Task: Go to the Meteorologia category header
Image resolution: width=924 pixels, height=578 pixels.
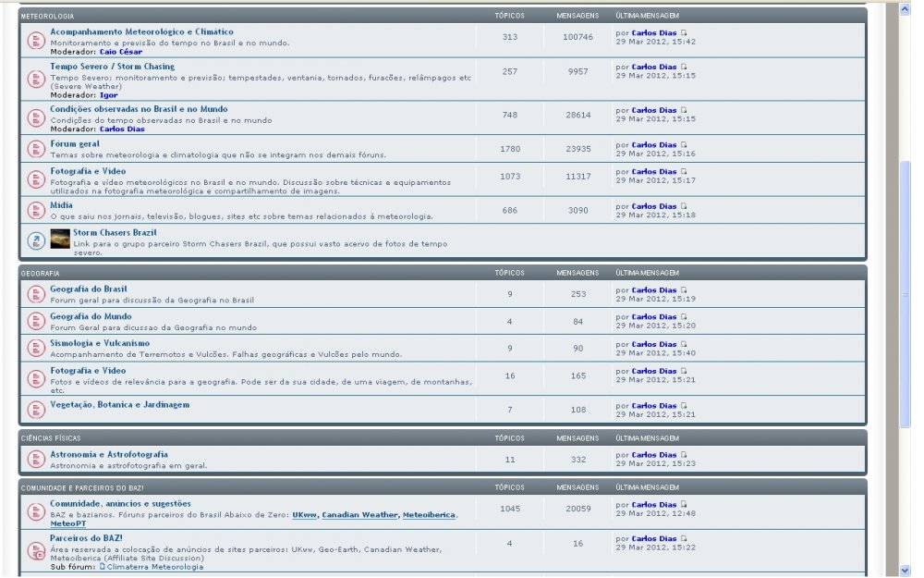Action: (48, 17)
